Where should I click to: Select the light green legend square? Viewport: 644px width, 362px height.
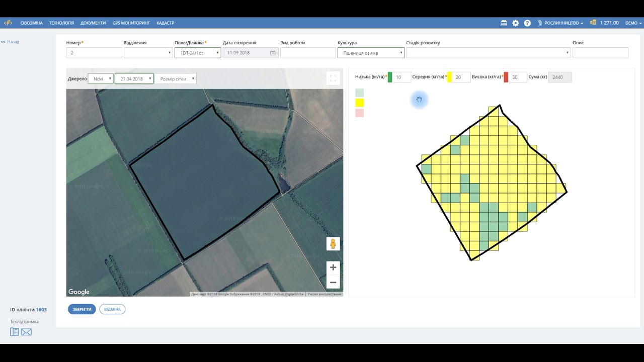(359, 93)
